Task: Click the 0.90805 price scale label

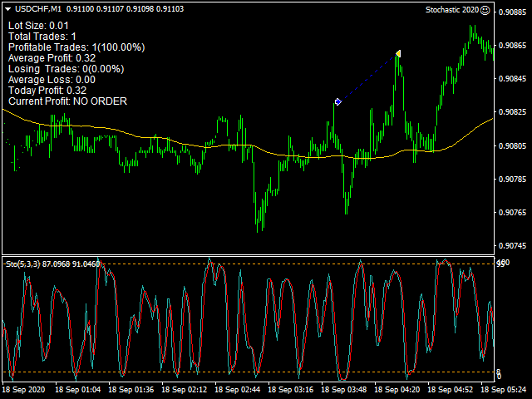Action: click(x=512, y=146)
